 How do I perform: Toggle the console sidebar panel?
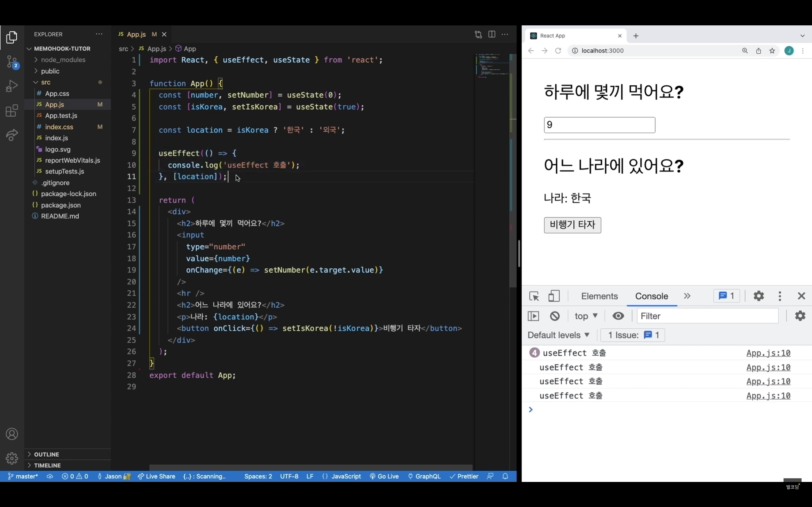point(533,316)
